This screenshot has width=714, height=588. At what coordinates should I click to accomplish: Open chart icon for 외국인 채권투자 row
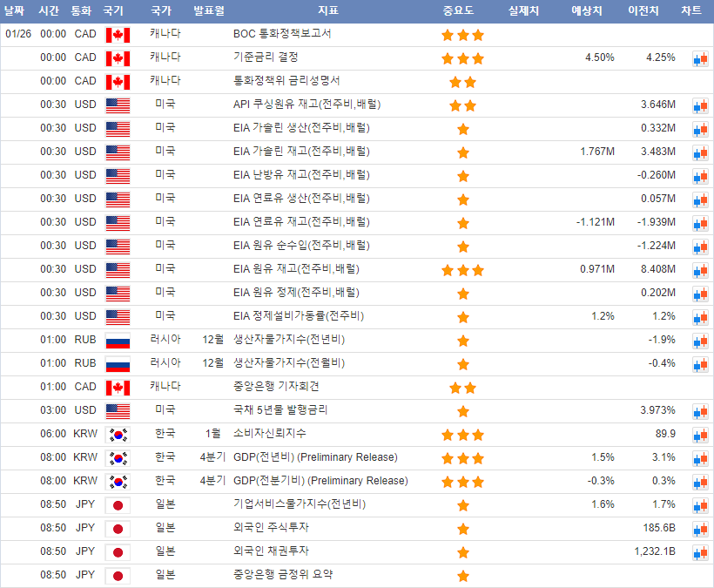click(x=700, y=552)
